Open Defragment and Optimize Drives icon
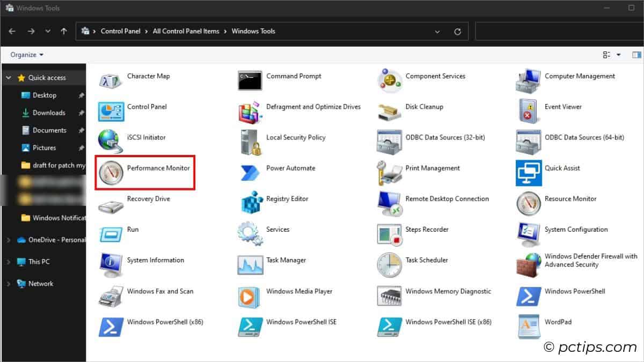Image resolution: width=644 pixels, height=362 pixels. (x=250, y=112)
